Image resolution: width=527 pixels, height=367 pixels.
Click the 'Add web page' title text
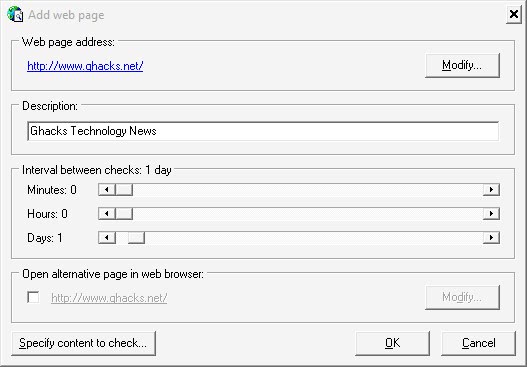pyautogui.click(x=66, y=15)
